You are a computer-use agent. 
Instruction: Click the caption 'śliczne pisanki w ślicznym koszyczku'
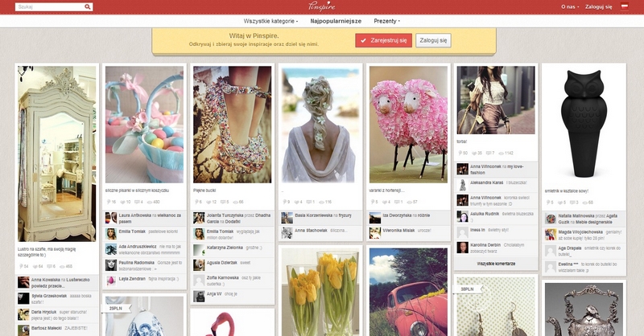tap(137, 191)
